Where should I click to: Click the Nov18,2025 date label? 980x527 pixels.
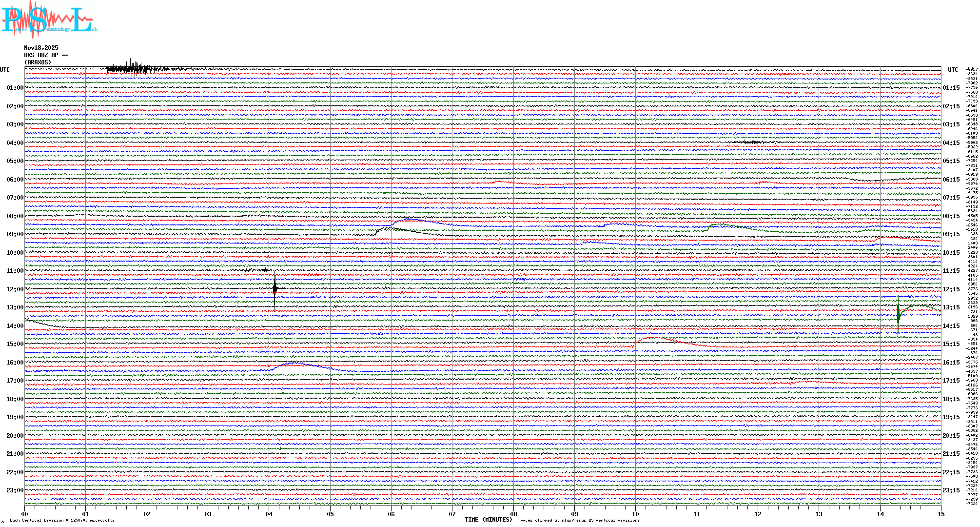(x=41, y=48)
